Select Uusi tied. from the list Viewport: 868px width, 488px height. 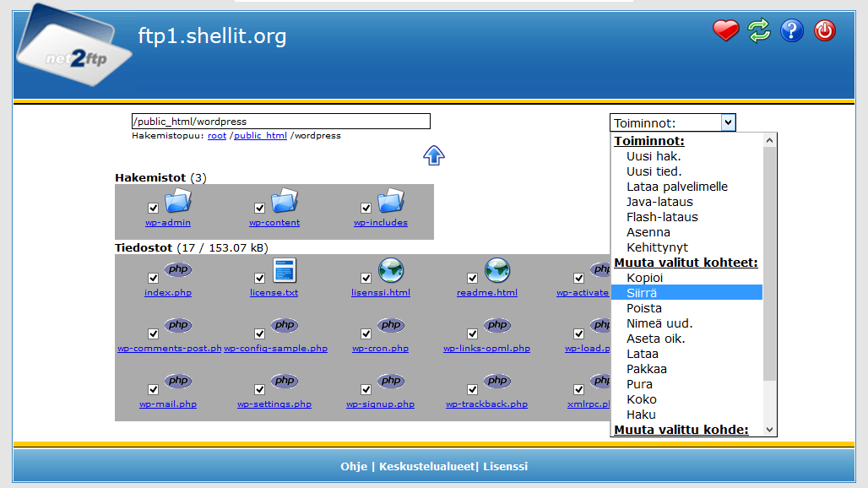pos(686,171)
